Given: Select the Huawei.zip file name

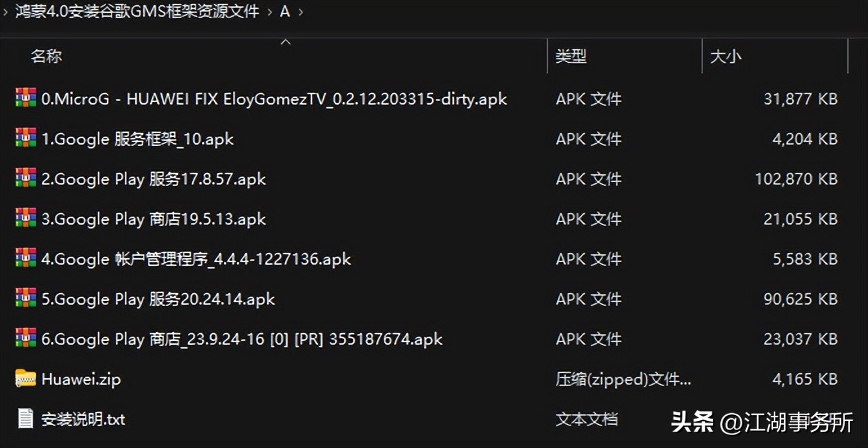Looking at the screenshot, I should [x=81, y=379].
